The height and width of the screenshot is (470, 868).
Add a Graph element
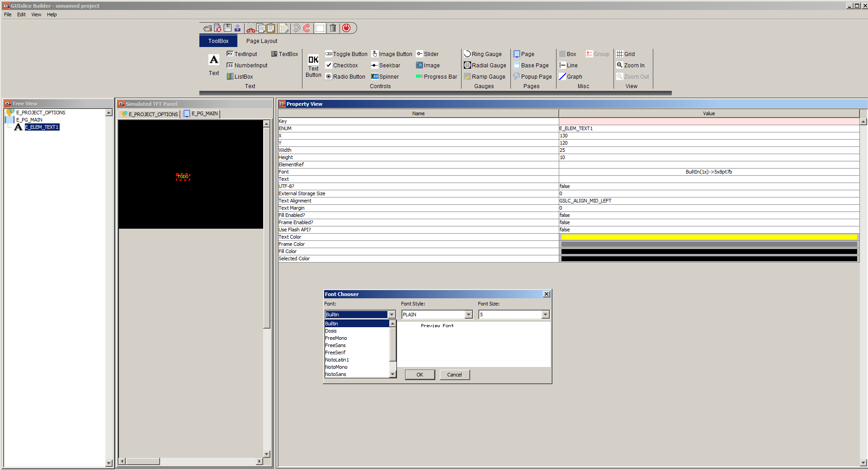coord(571,76)
